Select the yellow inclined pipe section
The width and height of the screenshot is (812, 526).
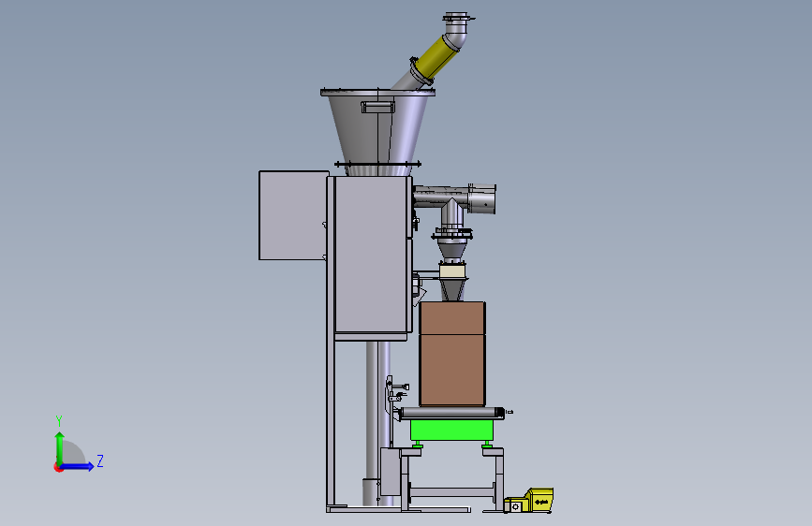coord(438,56)
